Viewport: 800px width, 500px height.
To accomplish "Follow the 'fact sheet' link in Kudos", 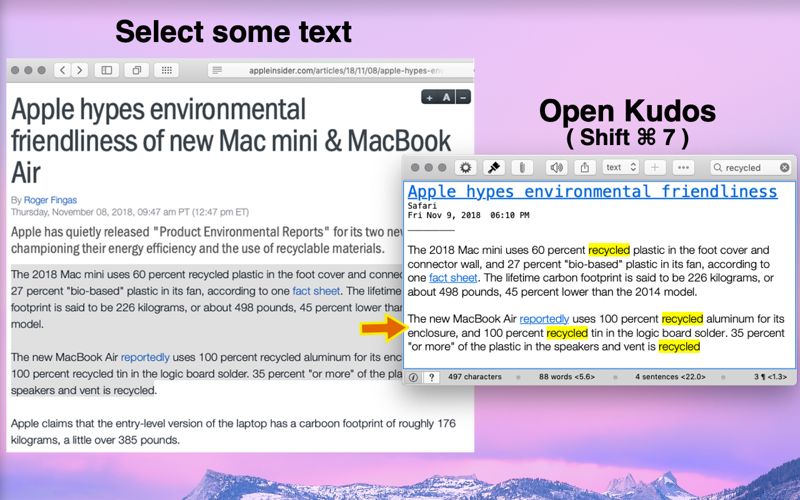I will [453, 278].
